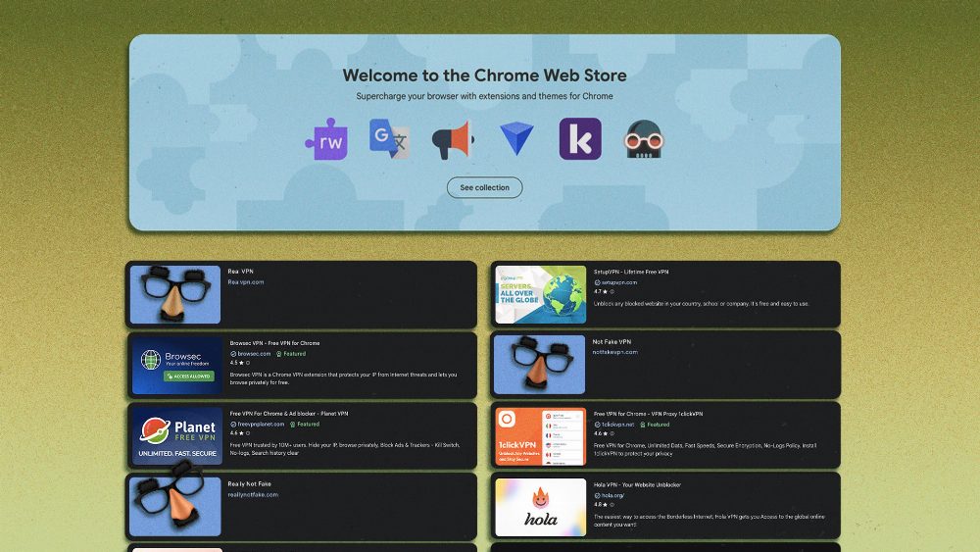Open the robot with goggles extension icon

(x=643, y=139)
